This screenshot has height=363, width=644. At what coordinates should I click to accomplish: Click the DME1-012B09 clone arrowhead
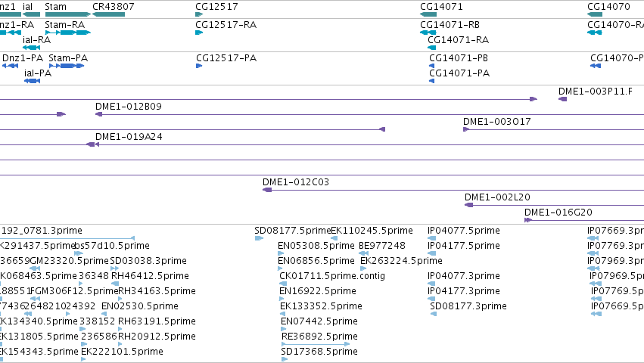98,114
